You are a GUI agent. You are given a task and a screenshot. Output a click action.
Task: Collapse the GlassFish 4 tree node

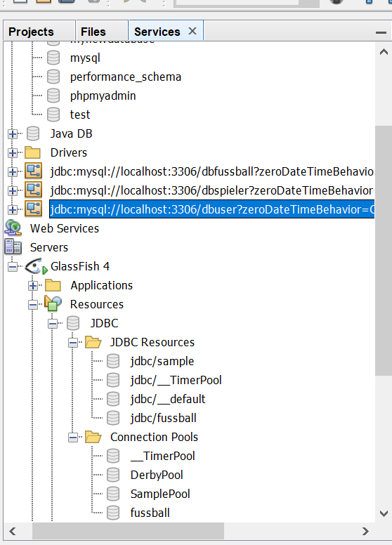(x=13, y=267)
